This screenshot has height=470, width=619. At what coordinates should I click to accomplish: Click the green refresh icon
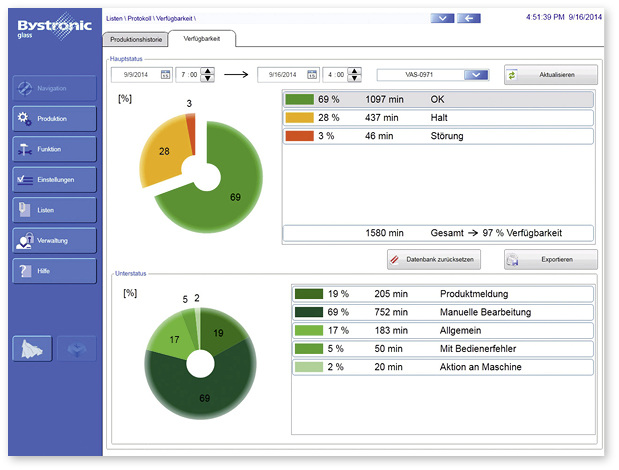pos(512,75)
